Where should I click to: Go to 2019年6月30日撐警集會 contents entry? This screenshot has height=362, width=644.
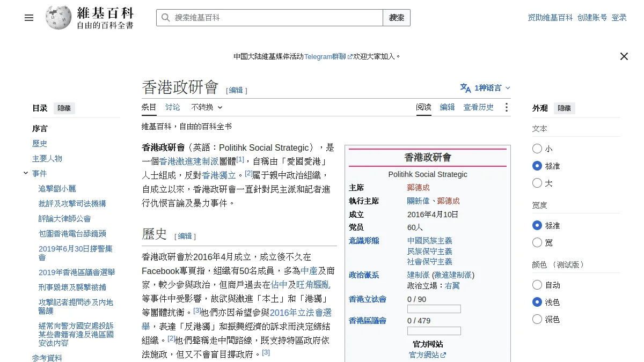click(x=76, y=253)
